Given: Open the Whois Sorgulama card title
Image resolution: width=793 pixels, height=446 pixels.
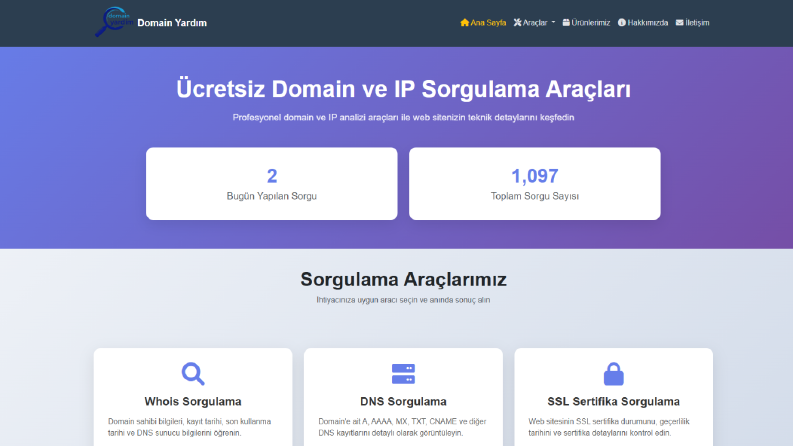Looking at the screenshot, I should click(x=193, y=402).
